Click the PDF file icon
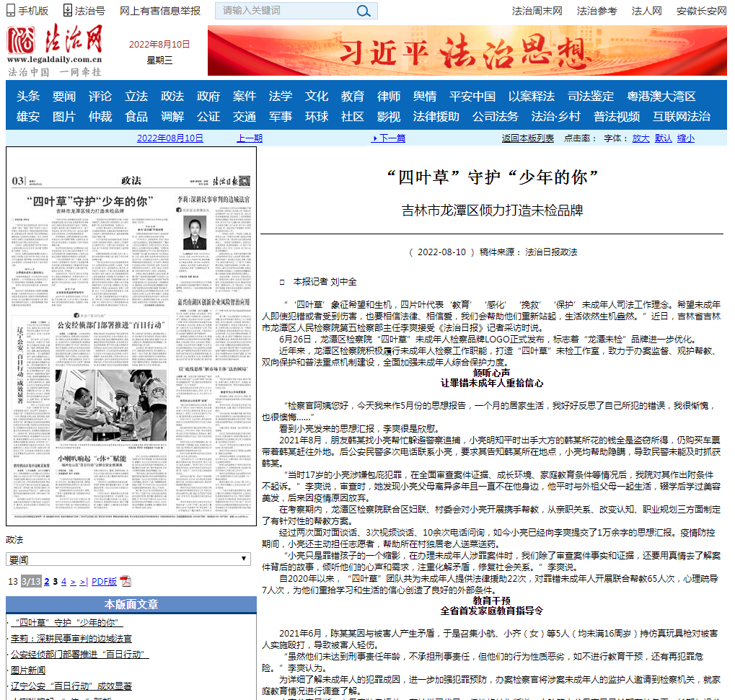This screenshot has width=735, height=700. 126,582
